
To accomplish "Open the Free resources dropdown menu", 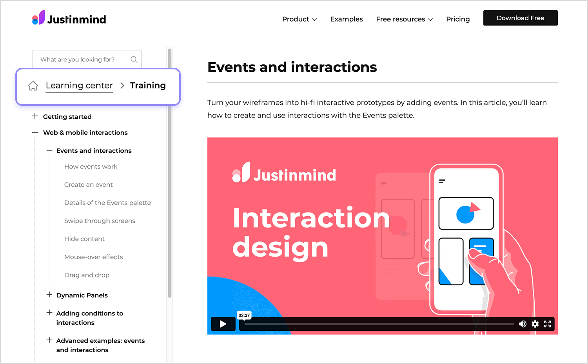I will tap(404, 19).
